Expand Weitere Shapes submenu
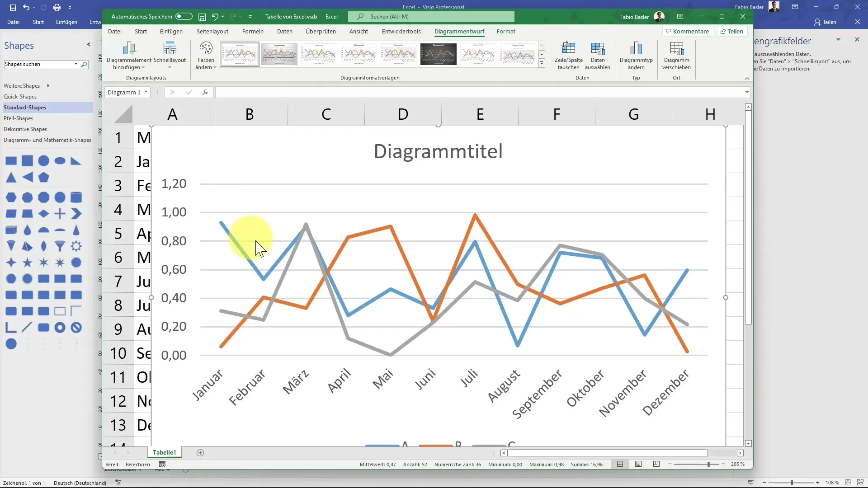Screen dimensions: 868x488 (x=48, y=86)
